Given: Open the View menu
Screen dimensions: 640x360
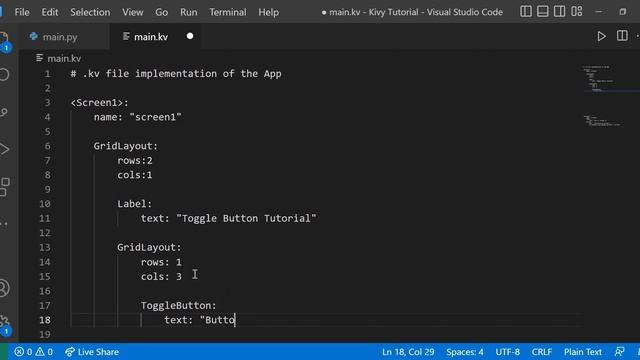Looking at the screenshot, I should click(x=133, y=12).
